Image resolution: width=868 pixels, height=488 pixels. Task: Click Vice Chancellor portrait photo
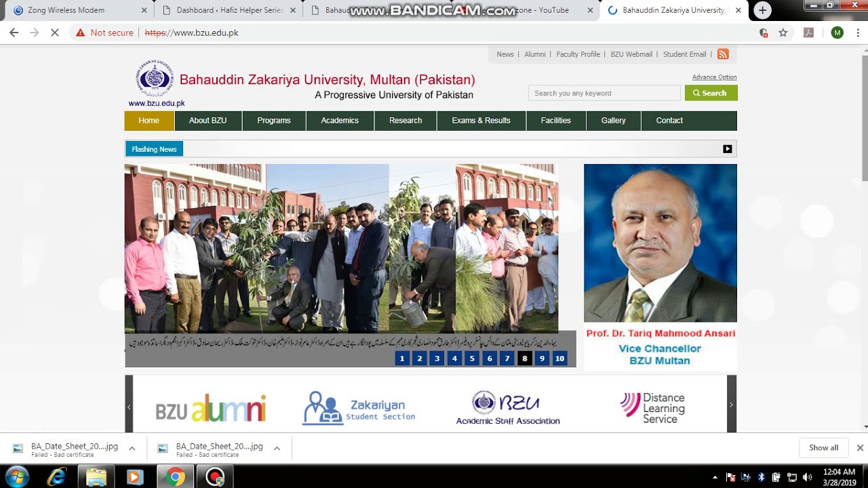tap(660, 243)
